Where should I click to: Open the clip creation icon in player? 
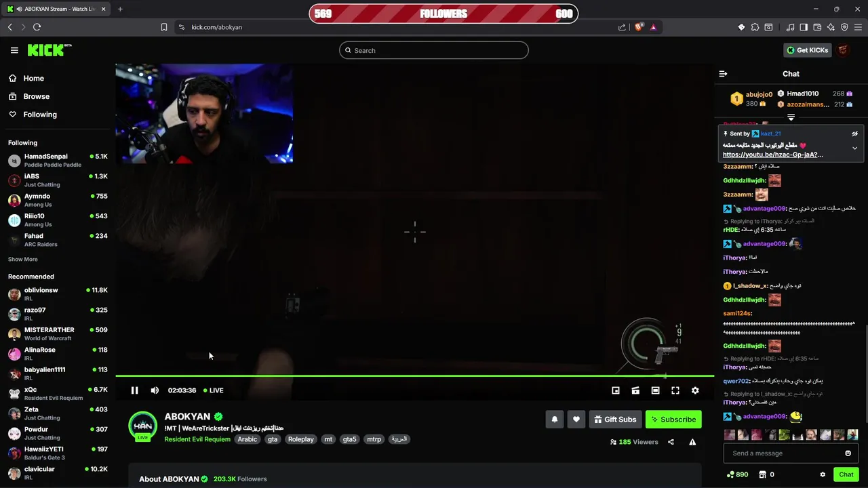pyautogui.click(x=635, y=390)
